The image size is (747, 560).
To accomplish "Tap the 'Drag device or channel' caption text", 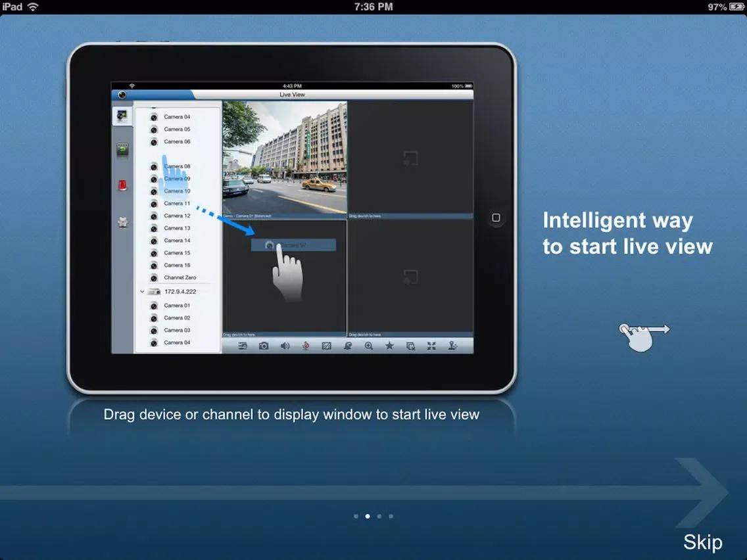I will point(291,414).
